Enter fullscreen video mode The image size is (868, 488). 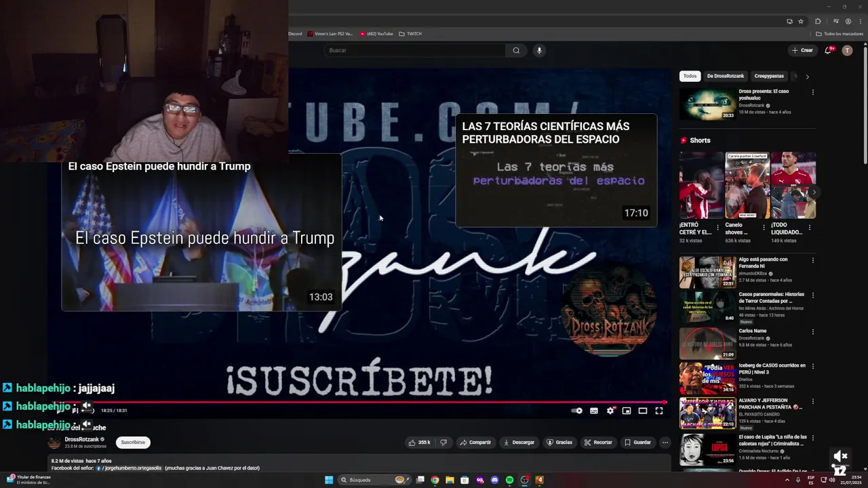659,411
